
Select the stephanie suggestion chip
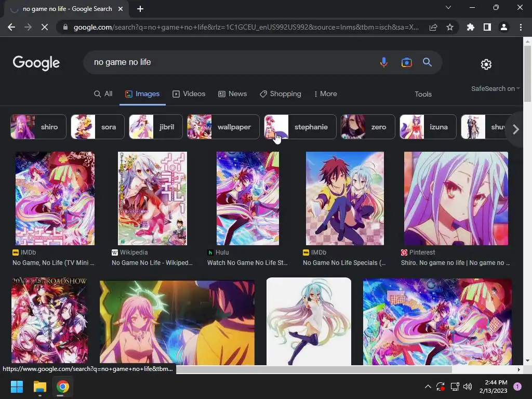(300, 127)
